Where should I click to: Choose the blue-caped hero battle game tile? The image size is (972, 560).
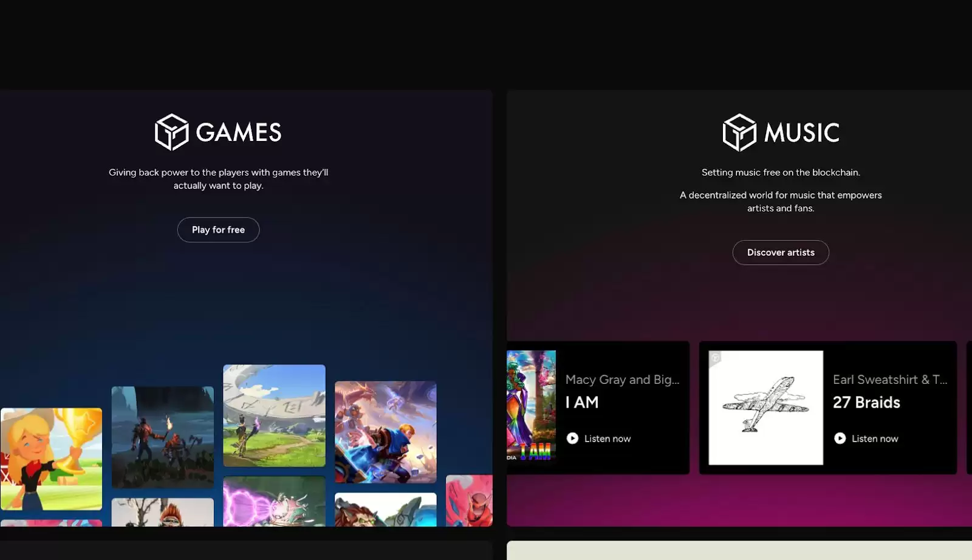pyautogui.click(x=385, y=432)
